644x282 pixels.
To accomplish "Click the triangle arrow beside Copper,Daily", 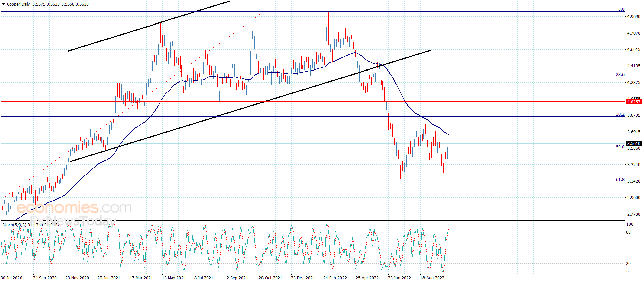I will click(x=4, y=4).
